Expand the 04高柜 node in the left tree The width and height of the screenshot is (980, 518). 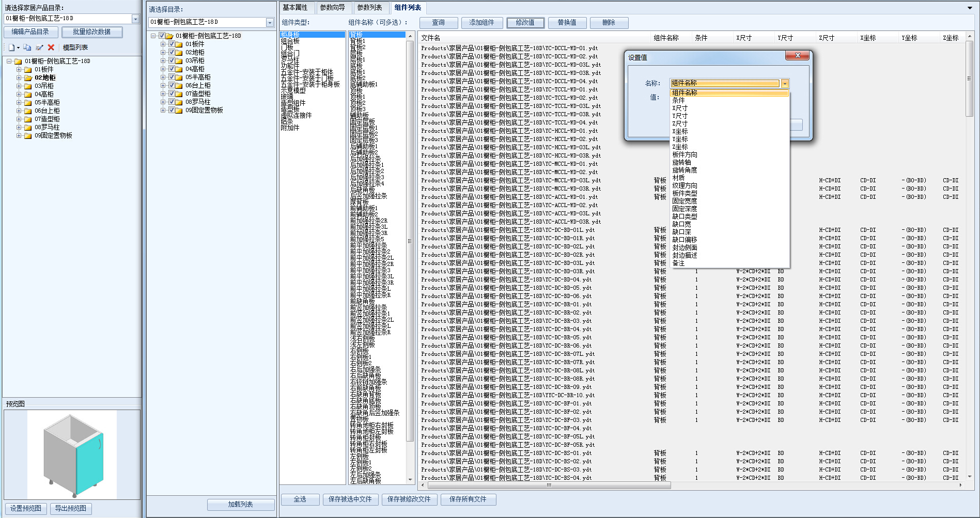tap(19, 95)
